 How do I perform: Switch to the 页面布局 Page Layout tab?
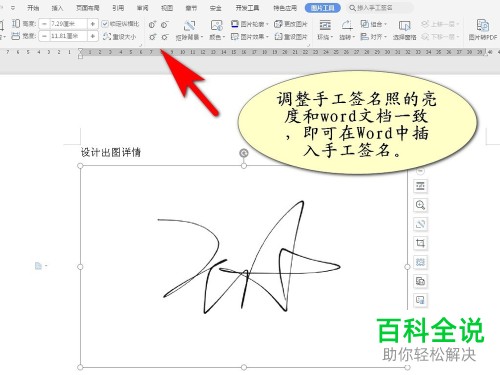(88, 8)
